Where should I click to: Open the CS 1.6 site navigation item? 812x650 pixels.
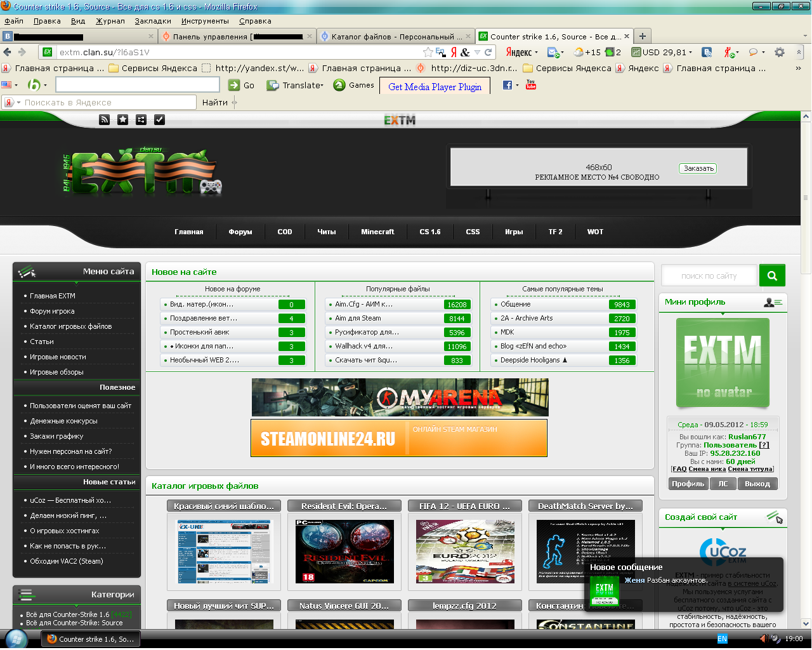click(430, 232)
